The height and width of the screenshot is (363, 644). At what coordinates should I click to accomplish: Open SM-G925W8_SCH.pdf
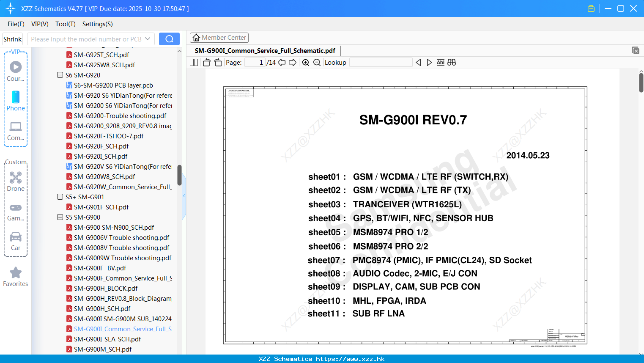pyautogui.click(x=104, y=65)
